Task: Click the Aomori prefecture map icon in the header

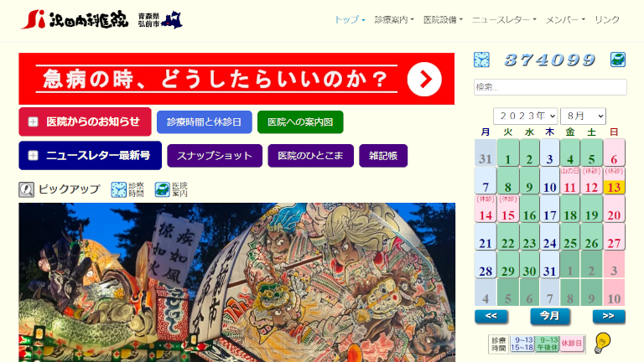Action: click(172, 20)
